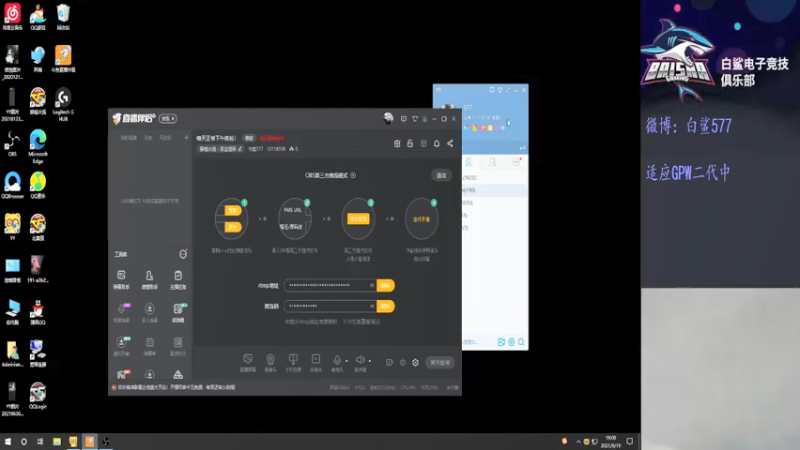Click the question mark help icon beside the OBS mode title
This screenshot has width=800, height=450.
tap(353, 175)
